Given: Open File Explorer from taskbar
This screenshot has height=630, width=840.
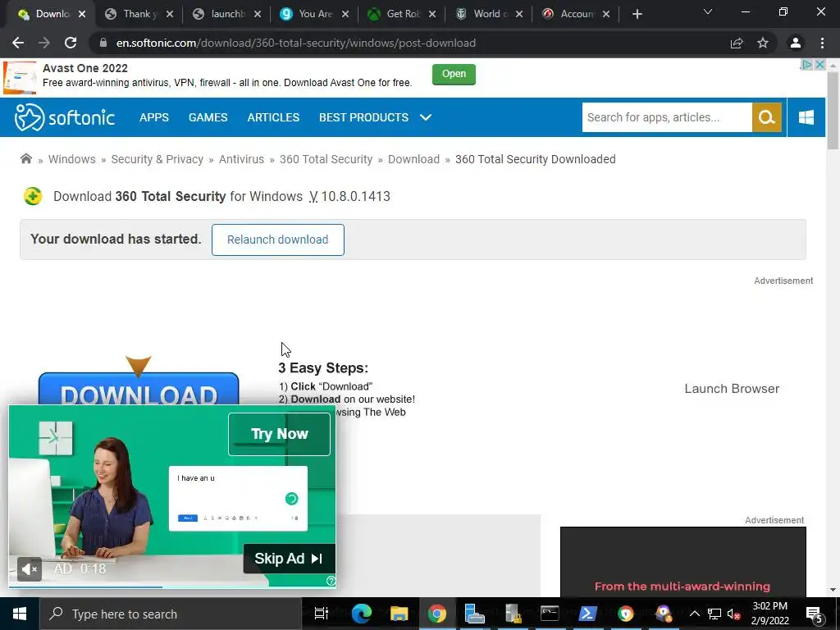Looking at the screenshot, I should 399,614.
